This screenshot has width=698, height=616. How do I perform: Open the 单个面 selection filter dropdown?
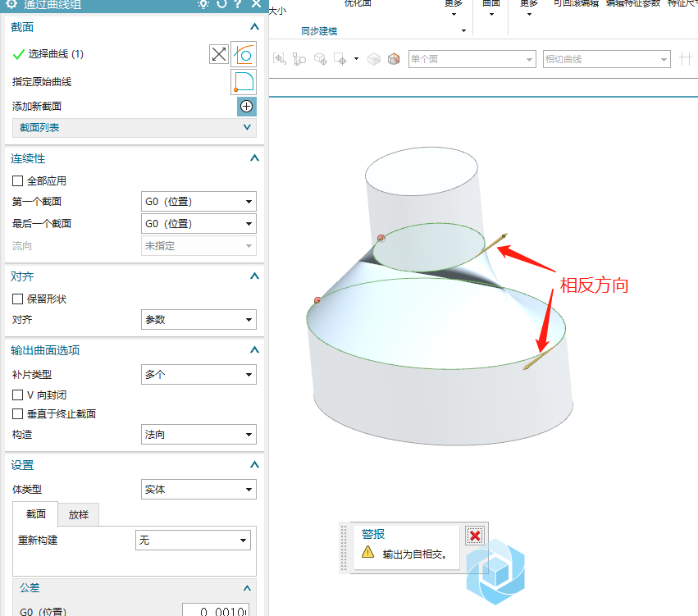(472, 59)
